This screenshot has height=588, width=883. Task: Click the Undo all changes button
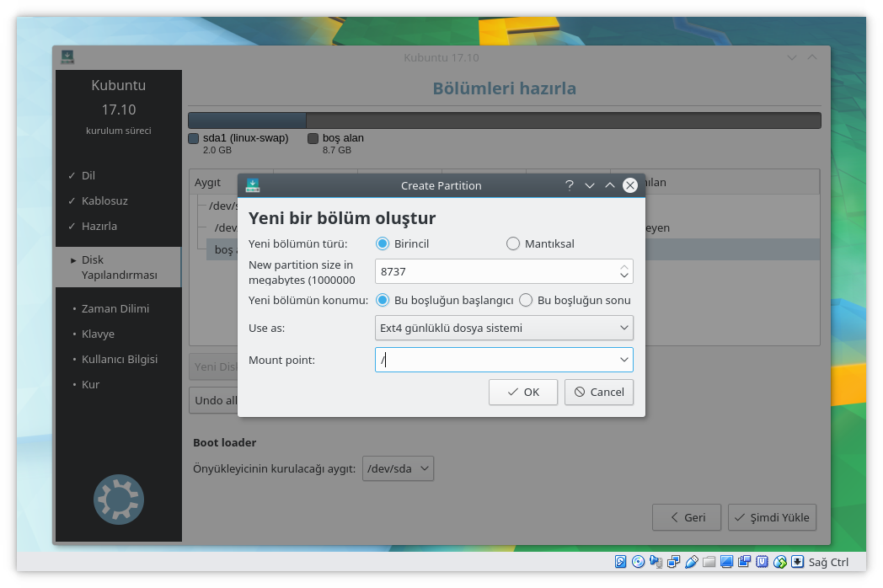214,400
